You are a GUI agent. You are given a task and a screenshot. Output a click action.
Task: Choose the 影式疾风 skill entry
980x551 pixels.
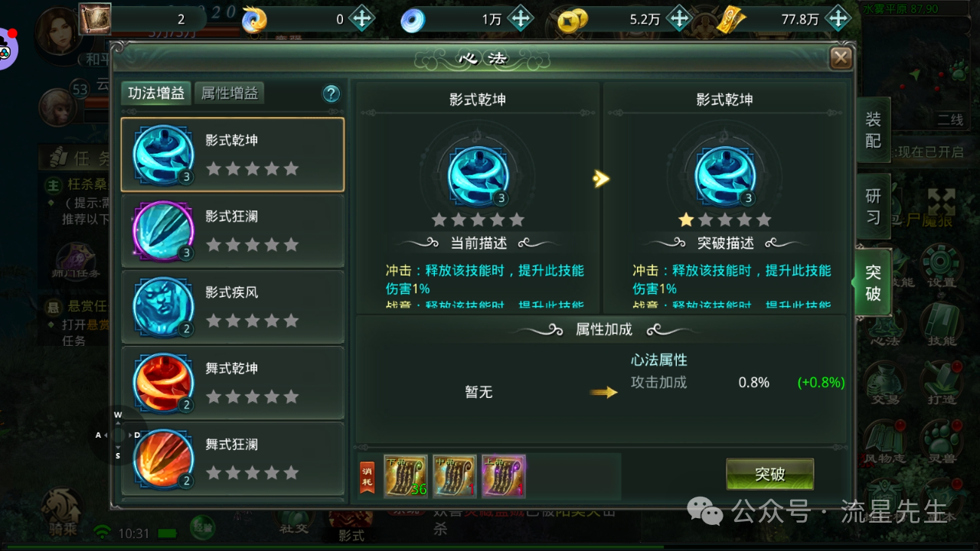point(233,307)
